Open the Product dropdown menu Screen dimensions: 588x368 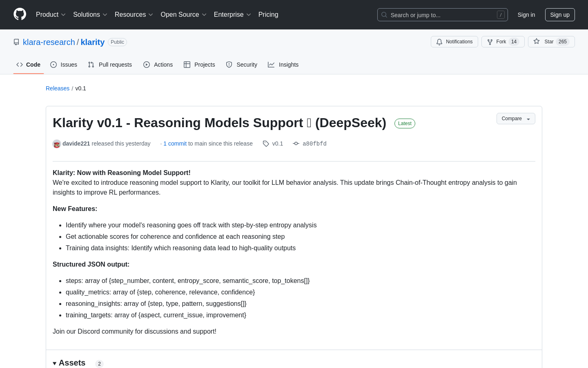tap(51, 15)
